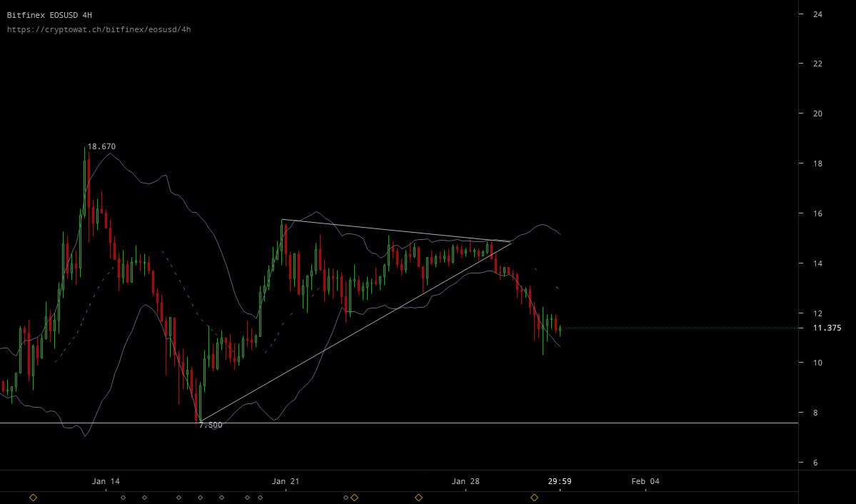Click the small gray diamond touching a yellow diamond
Screen dimensions: 856x504
(x=346, y=498)
